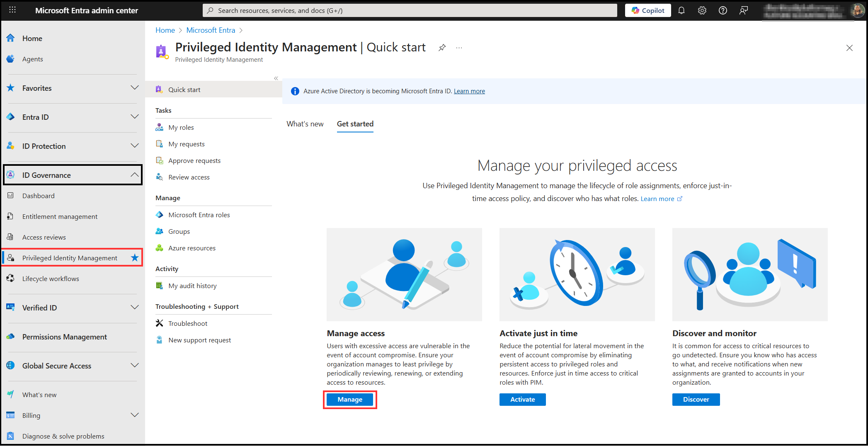
Task: Open the app launcher waffle icon
Action: click(12, 10)
